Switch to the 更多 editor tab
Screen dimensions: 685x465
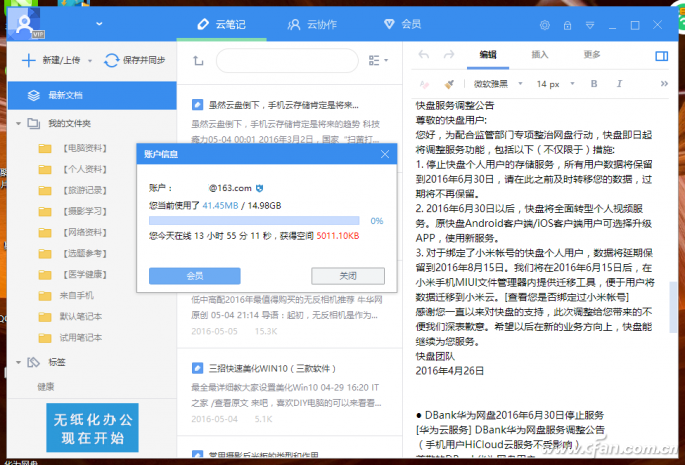click(592, 55)
